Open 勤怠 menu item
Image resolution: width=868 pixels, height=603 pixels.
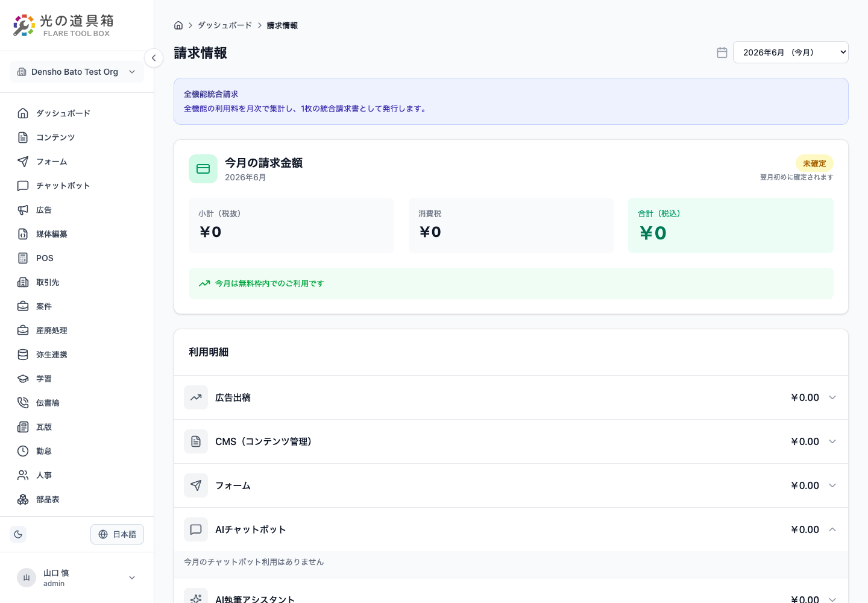(77, 451)
